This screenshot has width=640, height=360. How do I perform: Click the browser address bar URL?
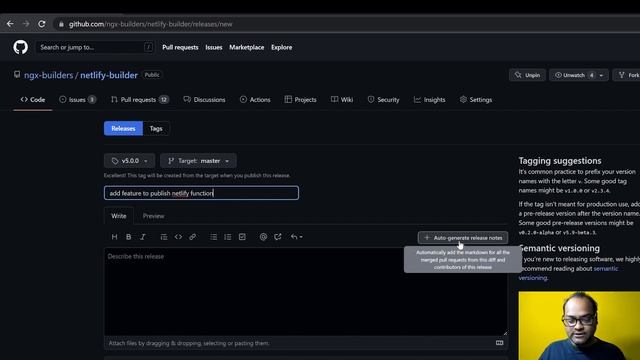click(x=151, y=24)
